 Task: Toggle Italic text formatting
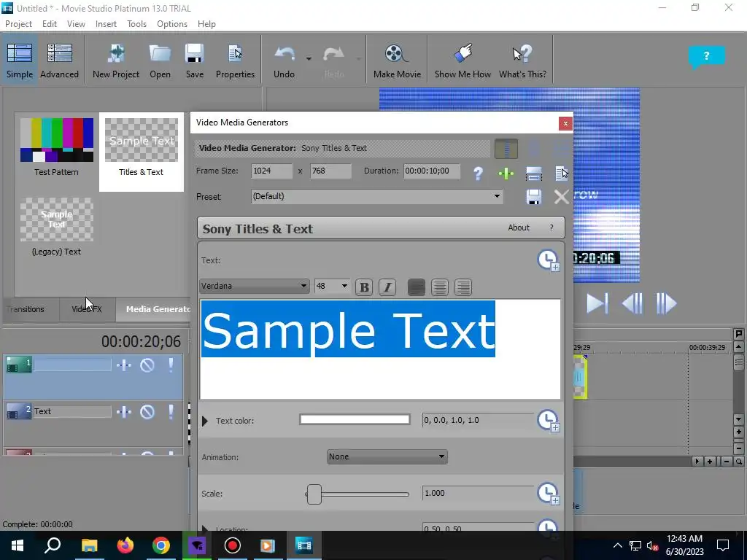[387, 287]
